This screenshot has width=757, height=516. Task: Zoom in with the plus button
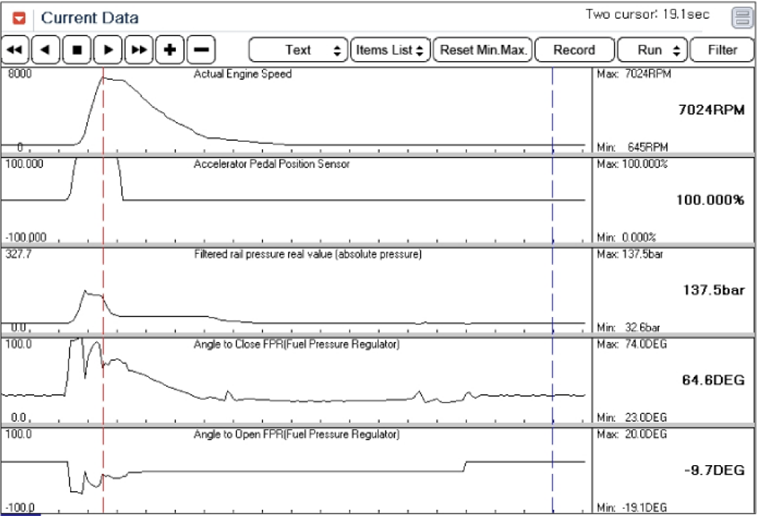[x=170, y=50]
